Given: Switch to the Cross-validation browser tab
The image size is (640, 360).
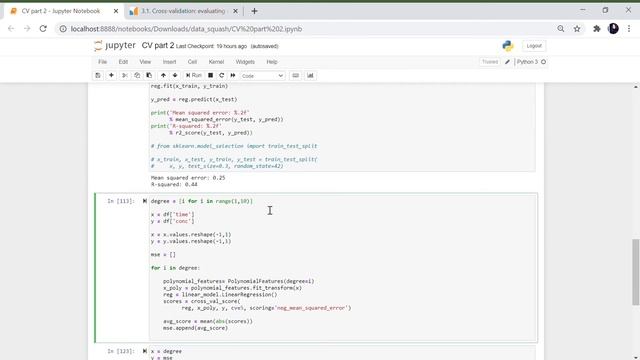Looking at the screenshot, I should click(x=183, y=11).
